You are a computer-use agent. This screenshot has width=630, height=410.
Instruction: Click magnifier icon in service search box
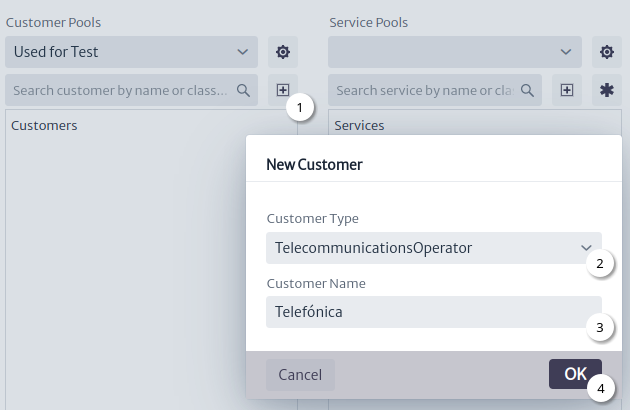click(527, 90)
